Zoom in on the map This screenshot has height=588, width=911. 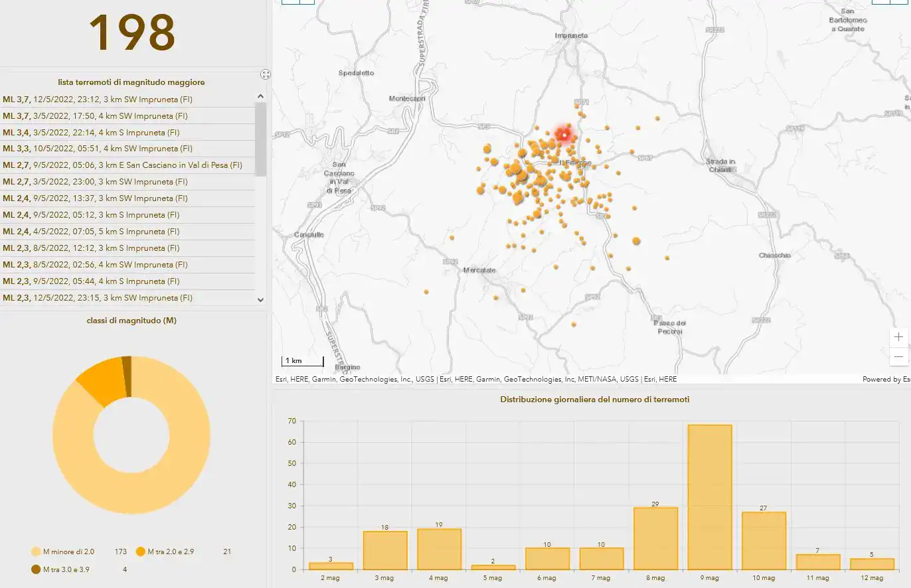coord(898,336)
